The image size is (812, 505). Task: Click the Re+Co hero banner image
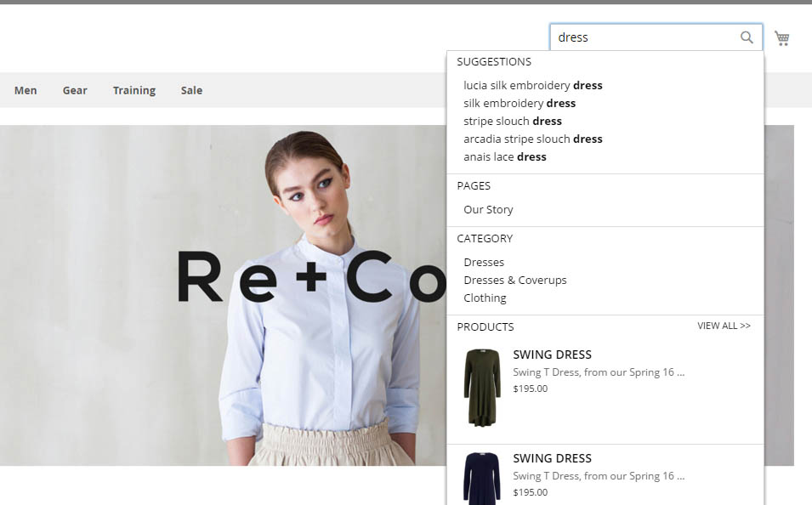[x=224, y=295]
